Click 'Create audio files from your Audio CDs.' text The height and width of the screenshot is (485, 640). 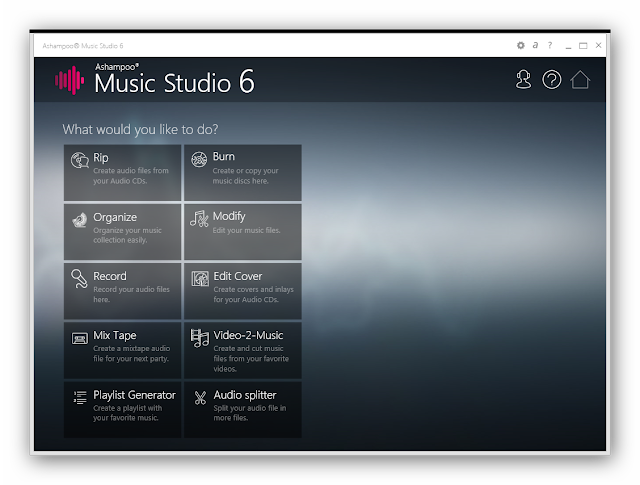pos(131,176)
